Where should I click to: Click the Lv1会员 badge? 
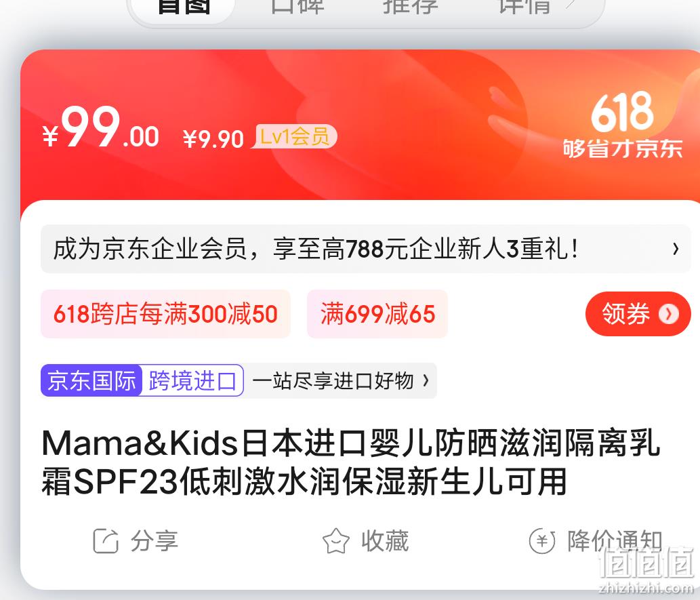(295, 136)
